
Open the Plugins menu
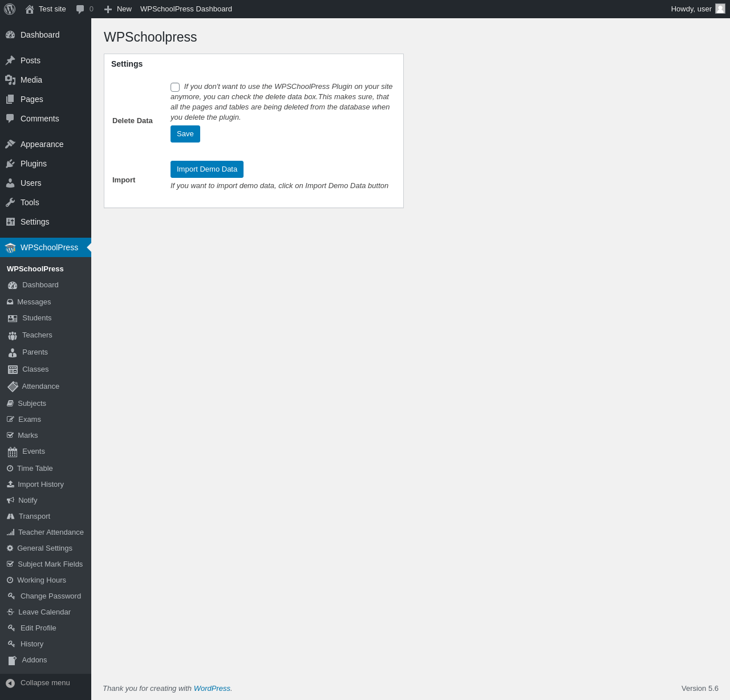(46, 164)
